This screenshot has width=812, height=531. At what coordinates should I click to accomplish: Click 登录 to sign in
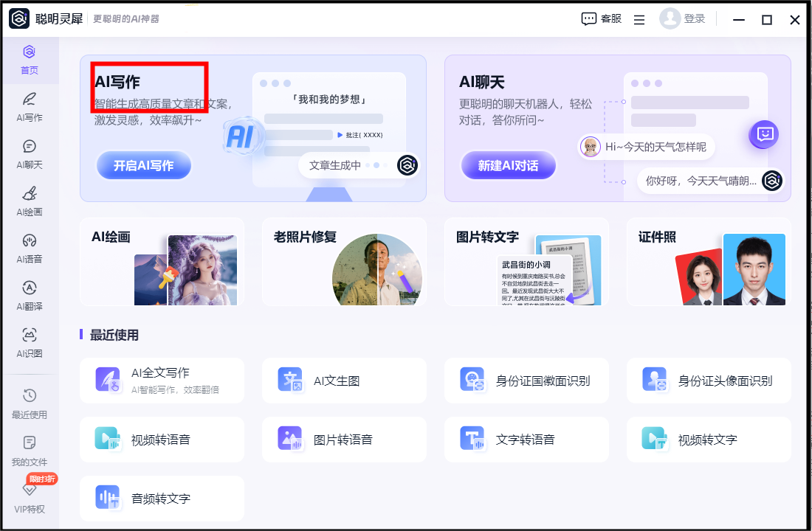(683, 19)
